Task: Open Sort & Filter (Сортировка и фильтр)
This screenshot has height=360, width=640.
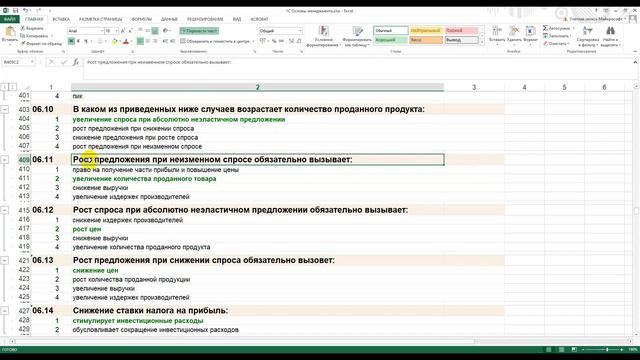Action: click(x=588, y=36)
